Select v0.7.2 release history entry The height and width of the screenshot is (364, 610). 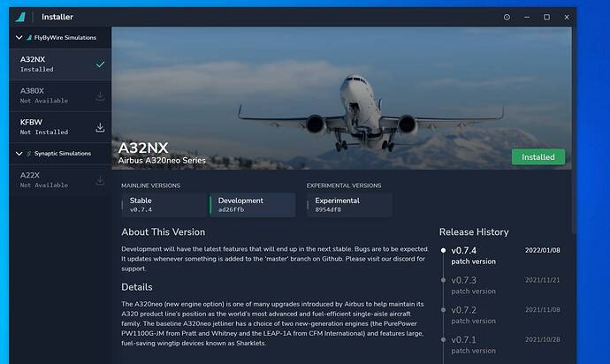point(501,315)
